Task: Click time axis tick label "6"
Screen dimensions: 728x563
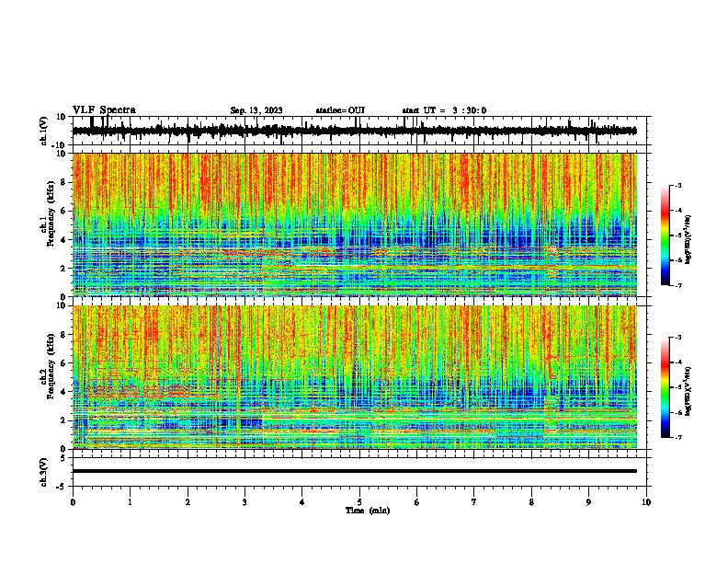Action: point(417,502)
